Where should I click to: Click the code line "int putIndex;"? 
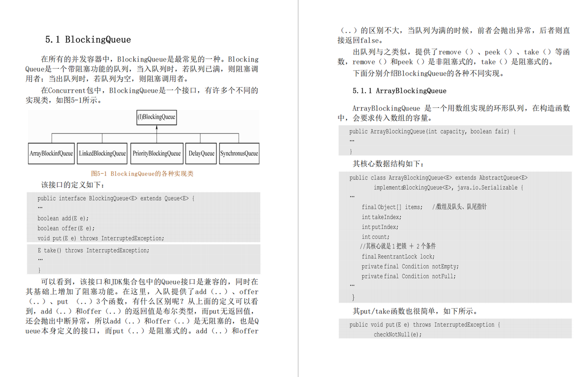(x=380, y=227)
